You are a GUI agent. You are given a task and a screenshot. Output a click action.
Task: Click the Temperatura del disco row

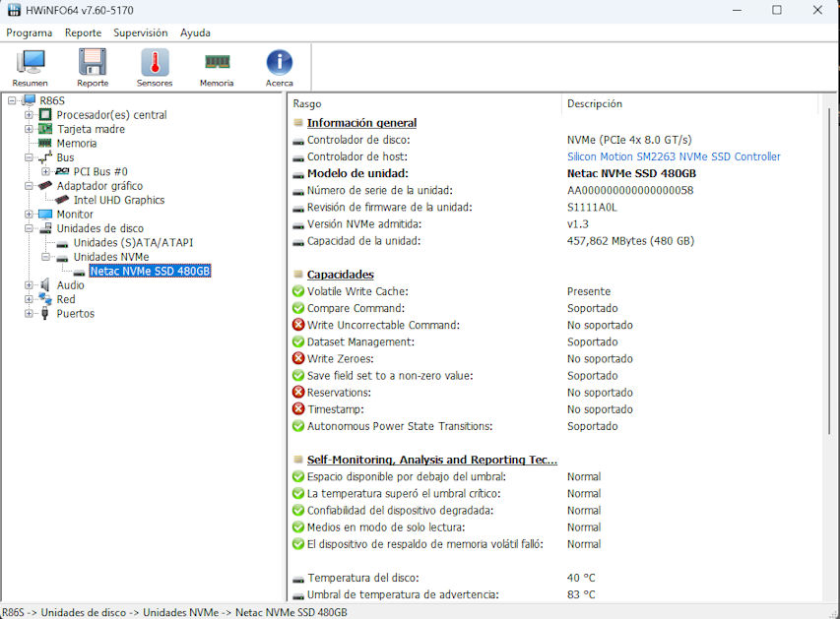[x=443, y=578]
